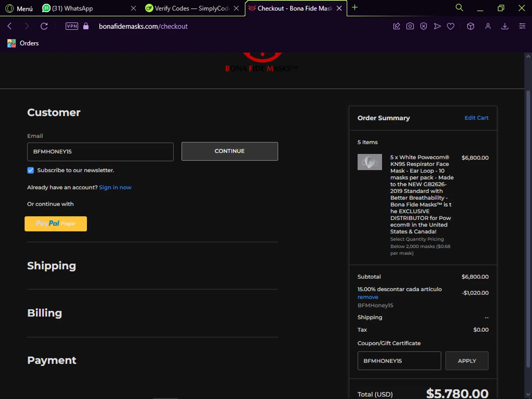
Task: Click the Sign in now link
Action: [115, 187]
